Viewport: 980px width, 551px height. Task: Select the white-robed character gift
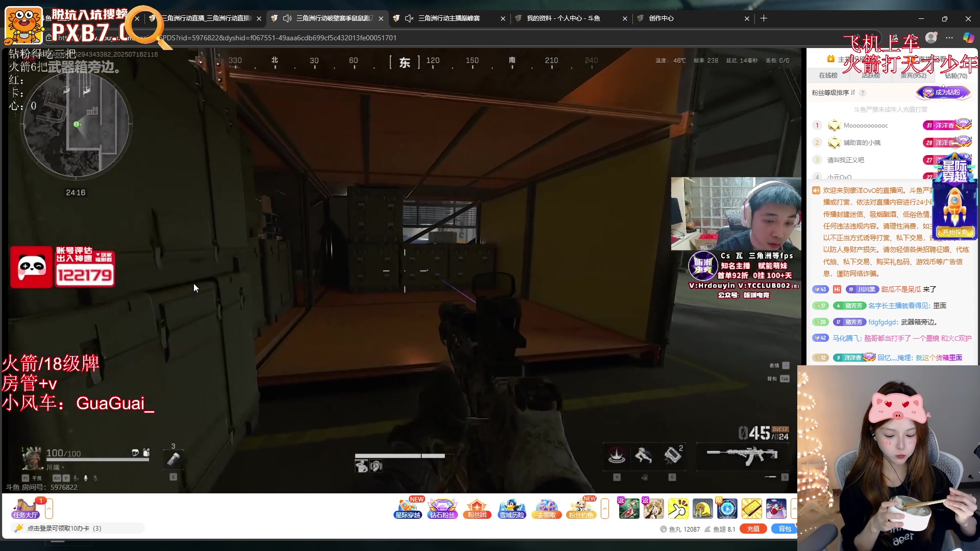653,509
